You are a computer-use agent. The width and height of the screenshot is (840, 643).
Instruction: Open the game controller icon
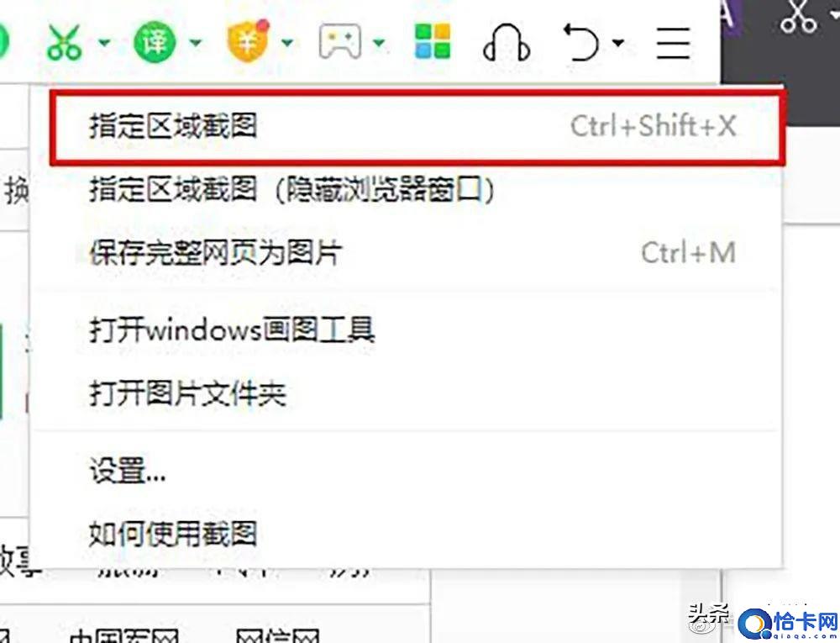point(339,41)
